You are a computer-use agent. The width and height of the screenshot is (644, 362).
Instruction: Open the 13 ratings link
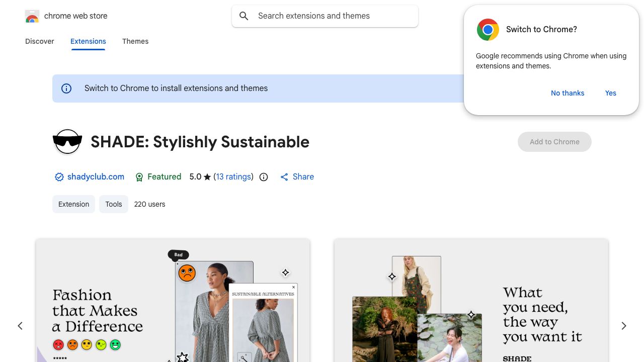click(x=233, y=177)
